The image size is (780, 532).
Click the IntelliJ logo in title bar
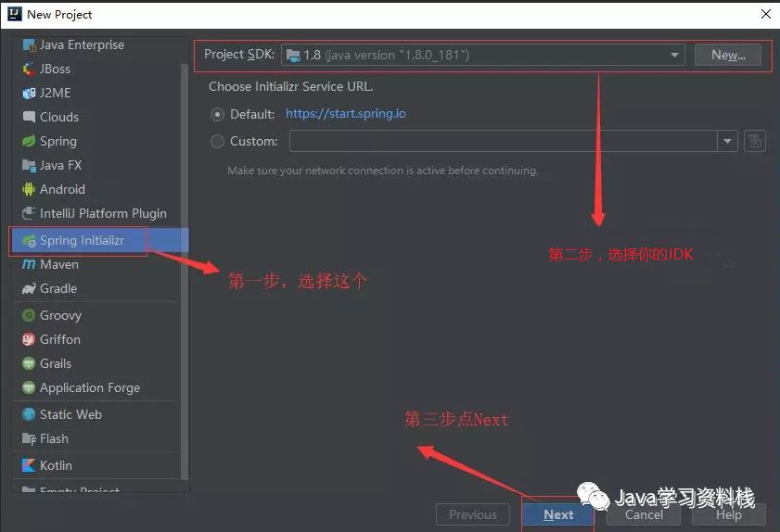15,14
